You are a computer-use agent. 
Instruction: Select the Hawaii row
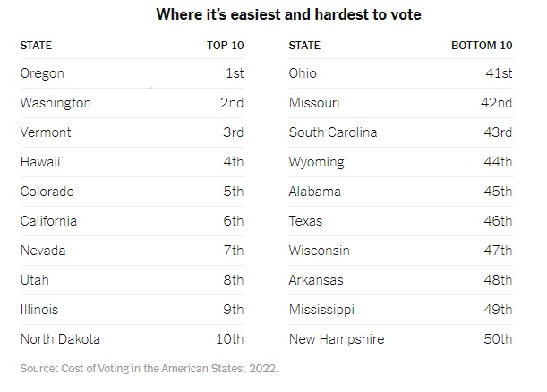pos(40,162)
